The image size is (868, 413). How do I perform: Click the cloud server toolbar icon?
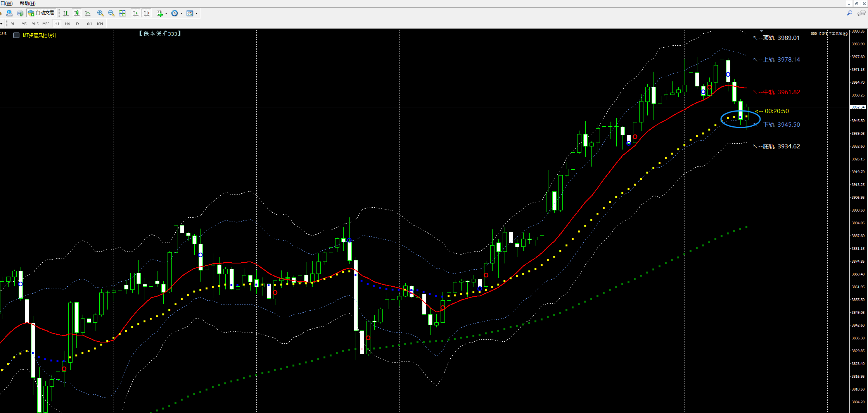tap(9, 13)
